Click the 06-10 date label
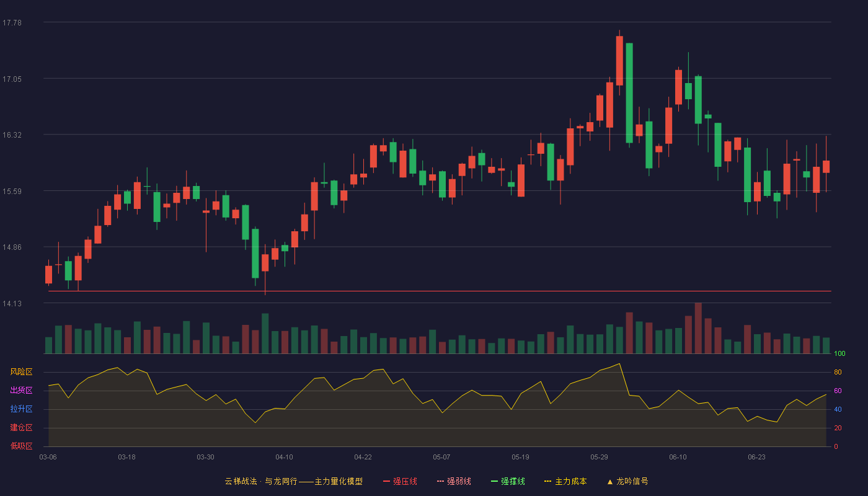Screen dimensions: 868x496 (678, 457)
